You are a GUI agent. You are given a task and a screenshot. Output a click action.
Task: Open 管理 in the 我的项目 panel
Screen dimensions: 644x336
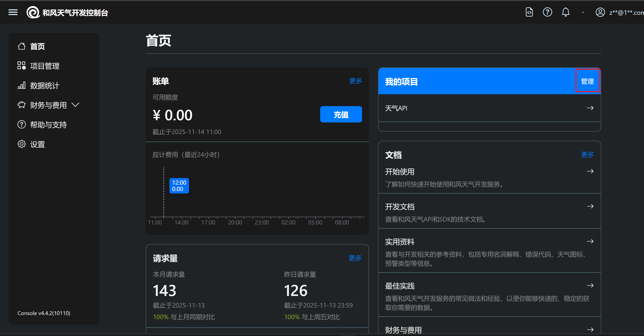588,81
